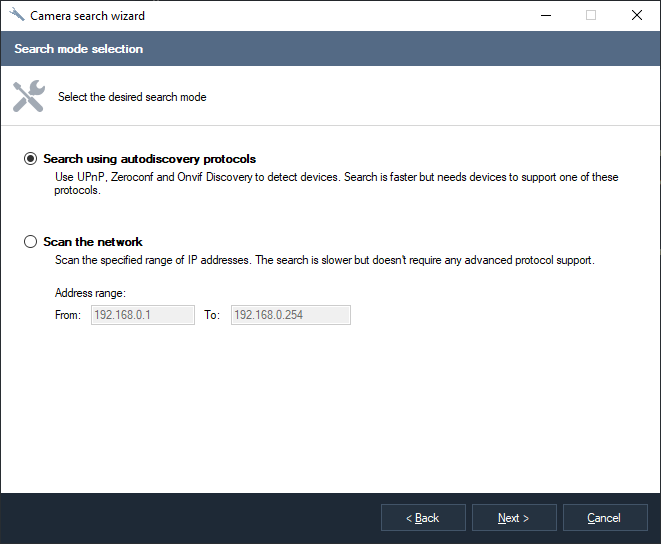Click the From IP address field

coord(142,315)
